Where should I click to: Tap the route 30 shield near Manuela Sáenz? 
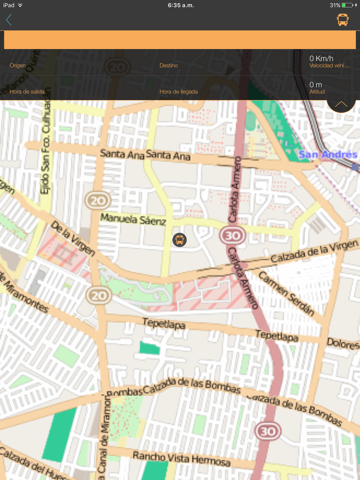(x=232, y=236)
